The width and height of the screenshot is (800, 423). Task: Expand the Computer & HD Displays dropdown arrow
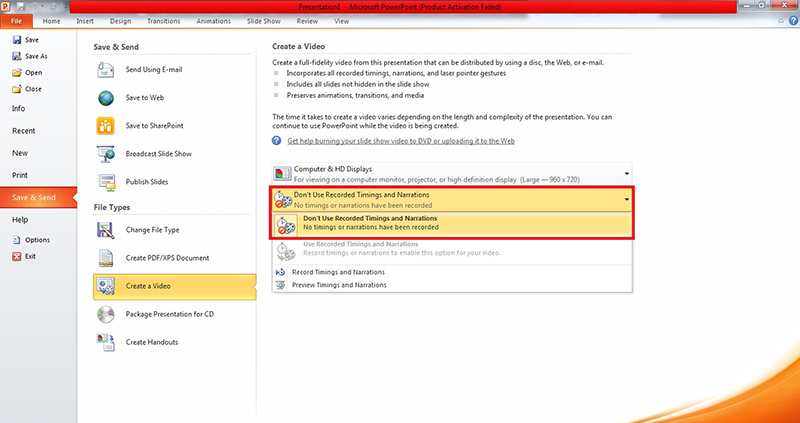pos(627,174)
